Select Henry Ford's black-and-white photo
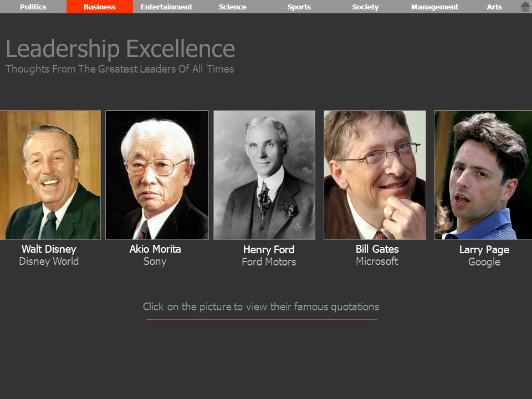 point(264,175)
